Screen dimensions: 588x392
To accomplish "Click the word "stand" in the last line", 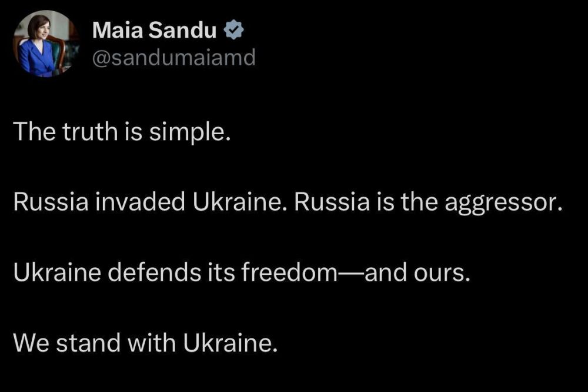I will [89, 343].
